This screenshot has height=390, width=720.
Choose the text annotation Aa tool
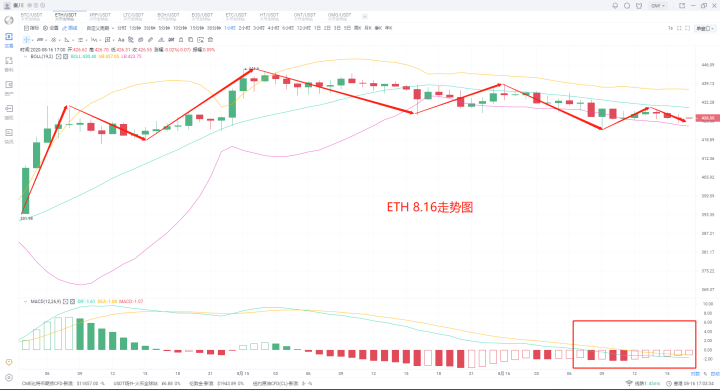pos(121,40)
